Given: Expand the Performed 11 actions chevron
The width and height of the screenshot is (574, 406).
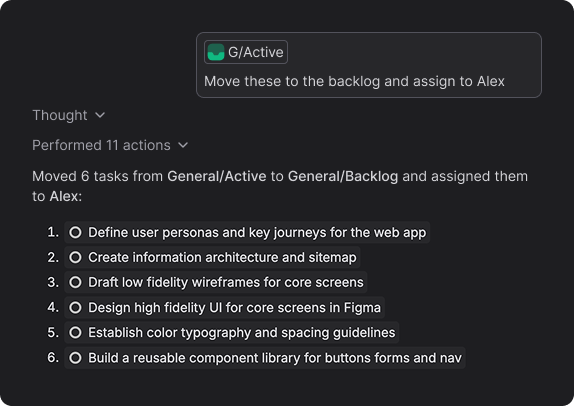Looking at the screenshot, I should [183, 145].
